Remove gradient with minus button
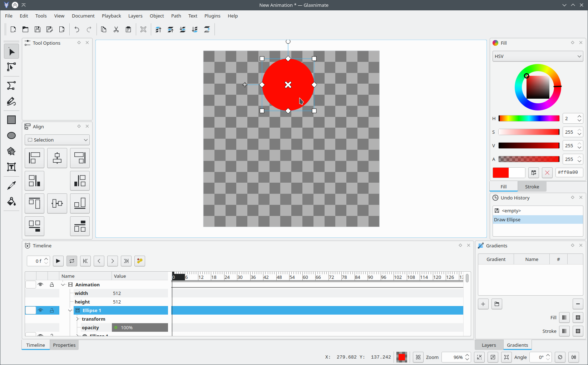588x365 pixels. pos(578,304)
